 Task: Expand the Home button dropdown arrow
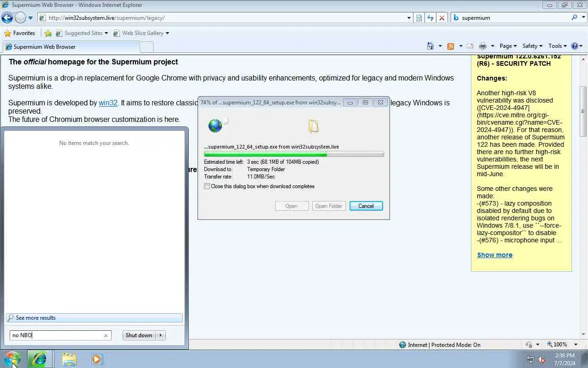(440, 46)
